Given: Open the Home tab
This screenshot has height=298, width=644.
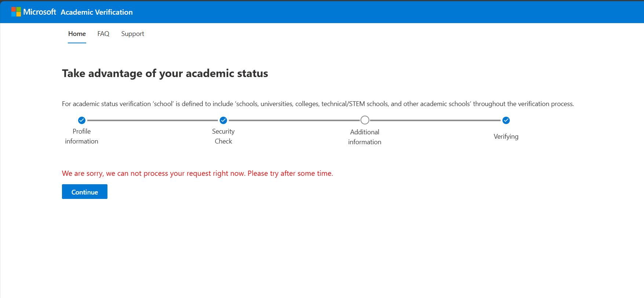Looking at the screenshot, I should (x=77, y=34).
